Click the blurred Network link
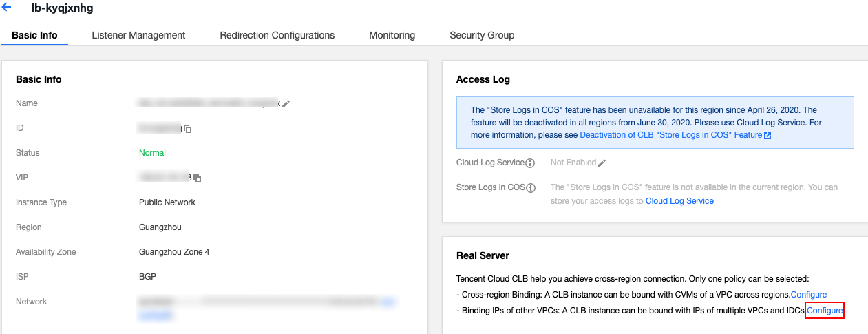868x334 pixels. tap(155, 315)
